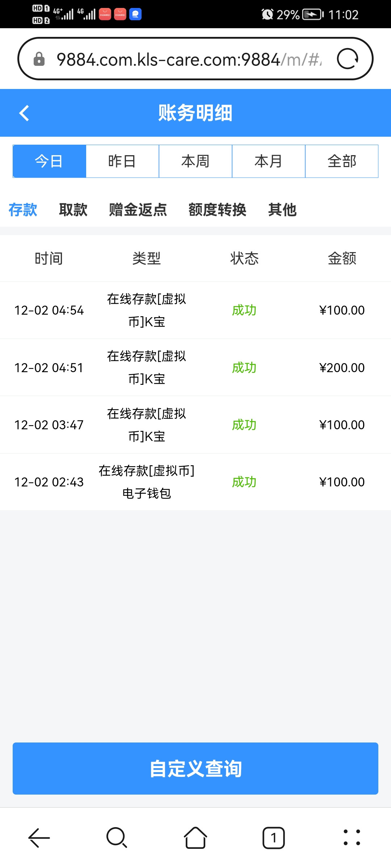391x868 pixels.
Task: Open the 赠金返点 category tab
Action: tap(138, 210)
